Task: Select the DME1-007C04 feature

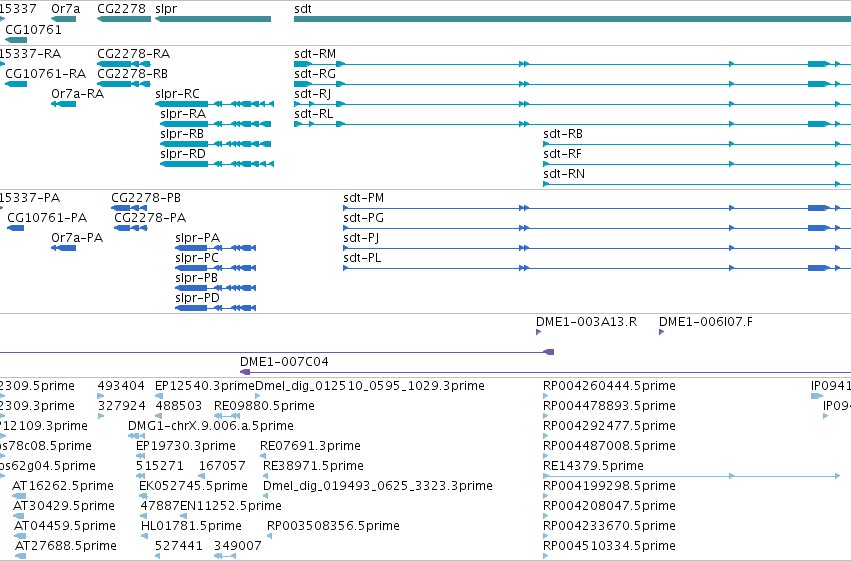Action: point(545,372)
